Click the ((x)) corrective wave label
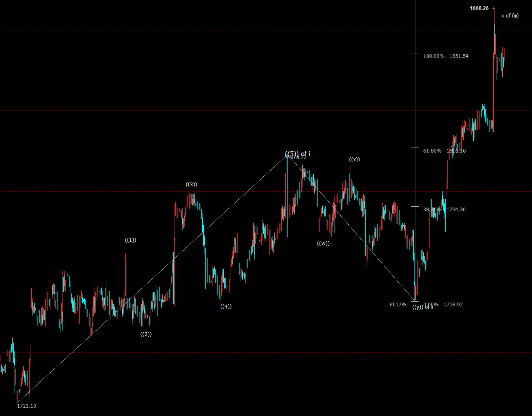The width and height of the screenshot is (532, 416). [x=355, y=160]
